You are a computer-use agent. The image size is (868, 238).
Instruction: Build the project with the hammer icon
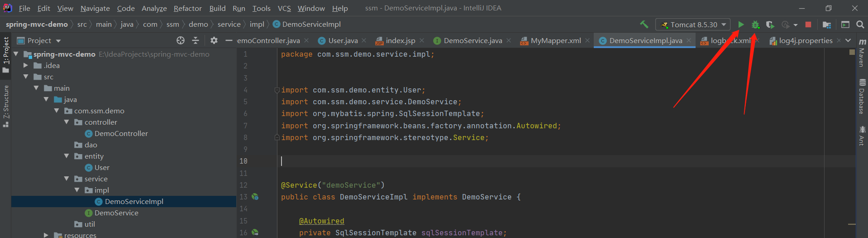[644, 24]
